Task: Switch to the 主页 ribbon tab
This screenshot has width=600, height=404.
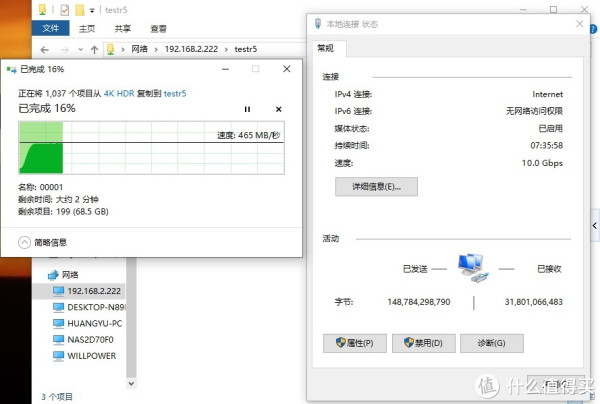Action: [x=87, y=29]
